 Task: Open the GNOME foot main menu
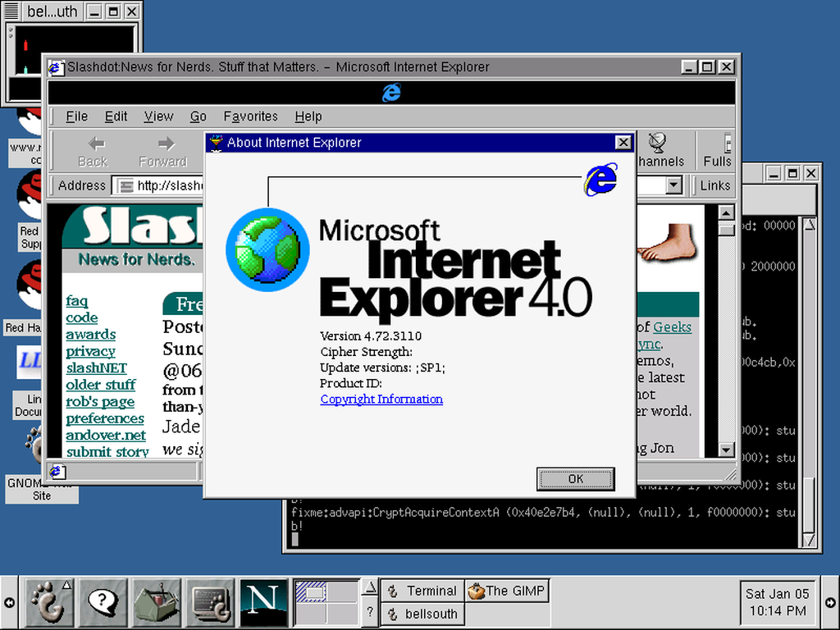(48, 602)
